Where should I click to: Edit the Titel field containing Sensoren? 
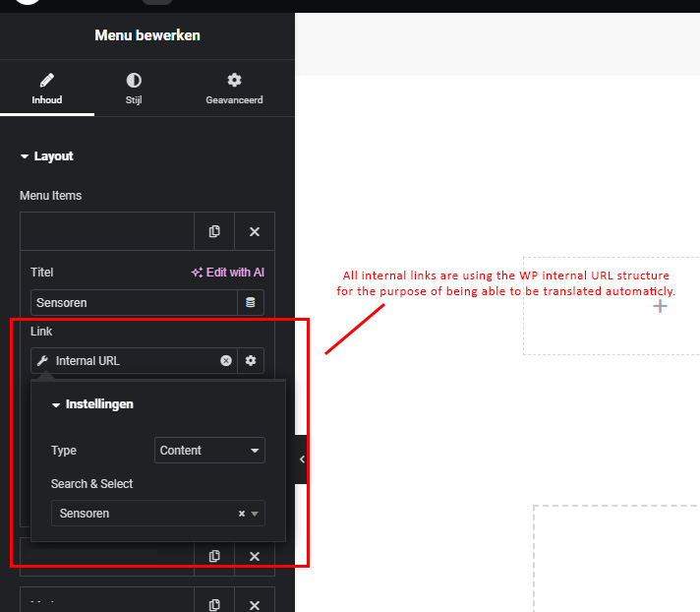pos(134,302)
